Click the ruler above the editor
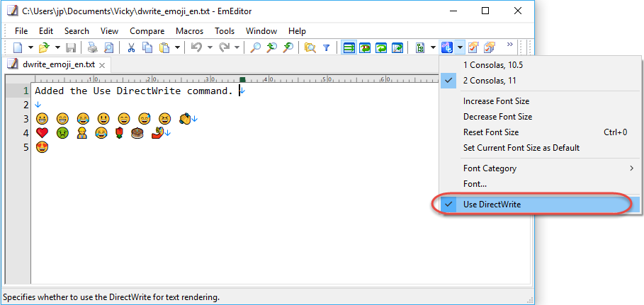 pyautogui.click(x=236, y=79)
